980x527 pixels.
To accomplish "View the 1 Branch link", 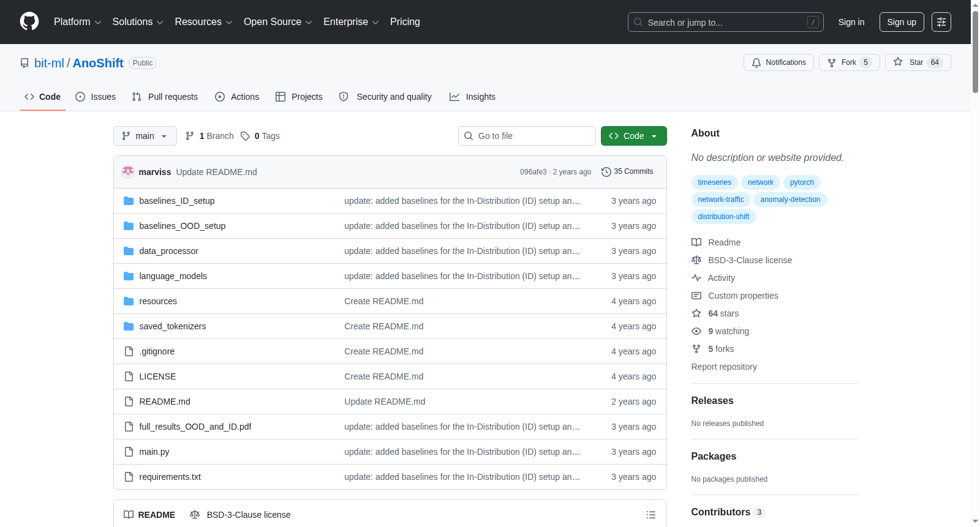I will (x=209, y=136).
